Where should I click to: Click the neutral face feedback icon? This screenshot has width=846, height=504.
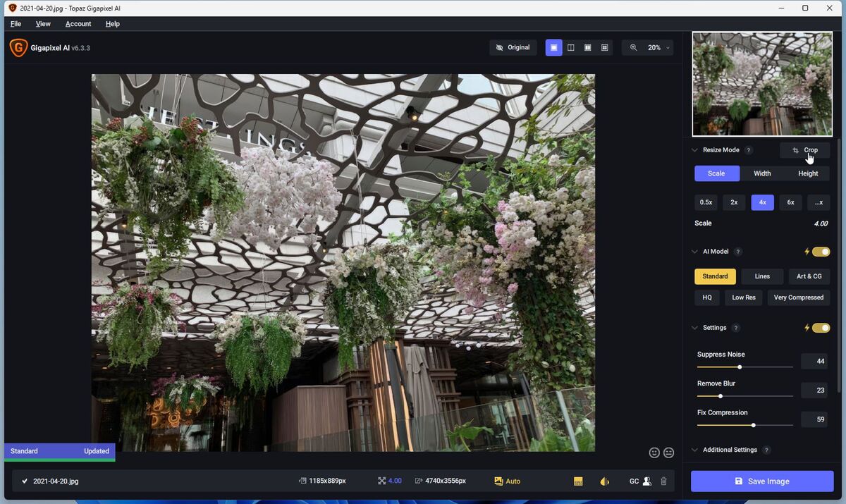coord(669,453)
